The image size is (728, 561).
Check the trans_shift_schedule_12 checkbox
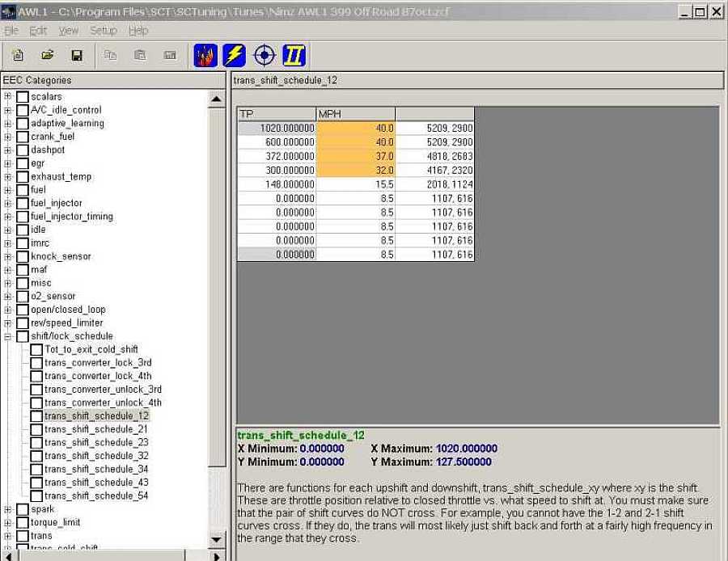36,416
